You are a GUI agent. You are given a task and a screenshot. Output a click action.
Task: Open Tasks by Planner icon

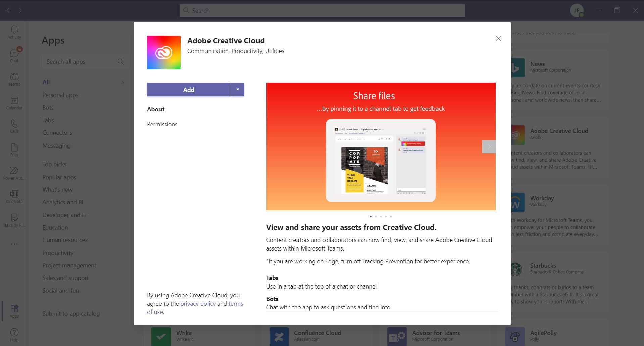tap(14, 220)
